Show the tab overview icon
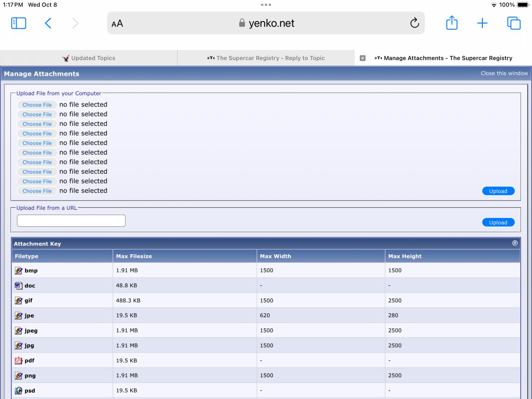The image size is (532, 399). pyautogui.click(x=514, y=23)
